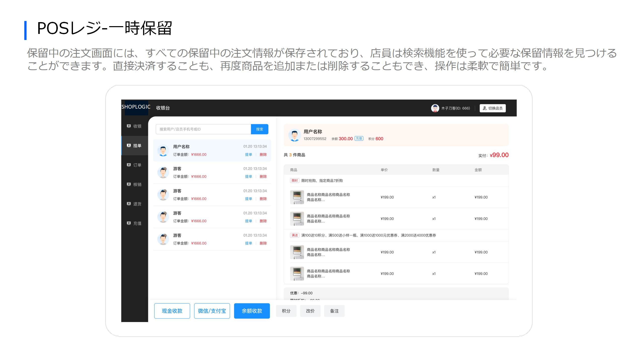Click the 收银 sidebar icon

(129, 126)
